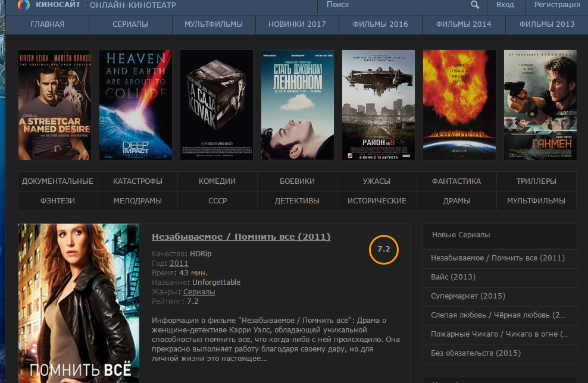Choose the Детективы genre
This screenshot has height=383, width=588.
[x=297, y=201]
